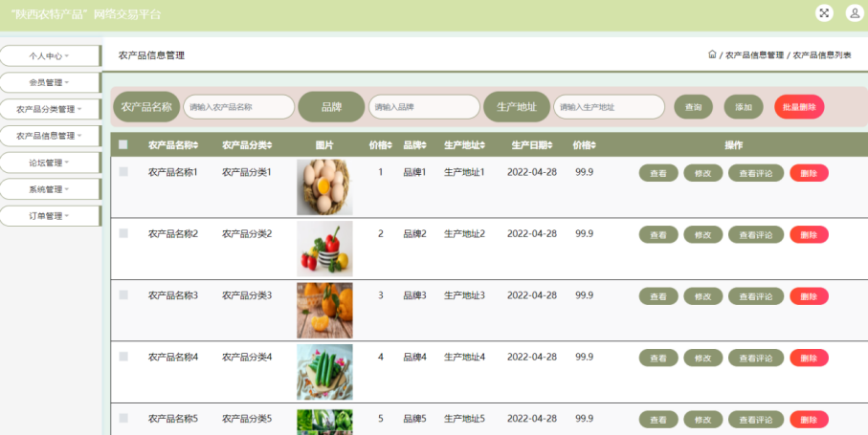Check the row for 农产品名称4
This screenshot has width=868, height=435.
123,357
